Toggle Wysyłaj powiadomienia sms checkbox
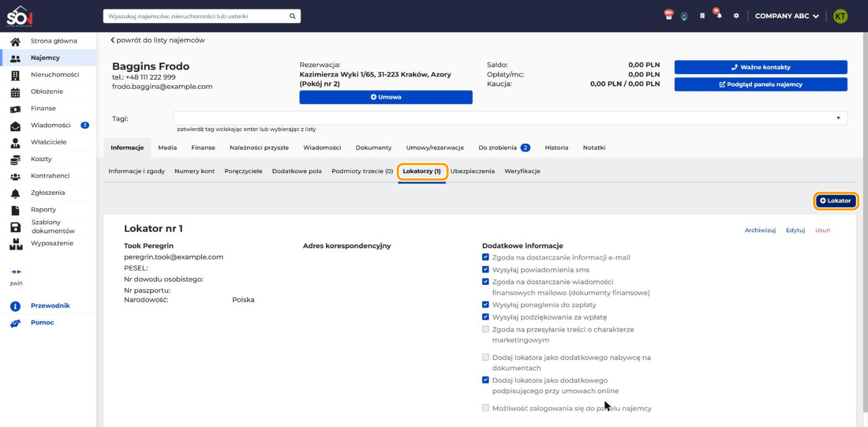Screen dimensions: 868x427 (x=485, y=270)
